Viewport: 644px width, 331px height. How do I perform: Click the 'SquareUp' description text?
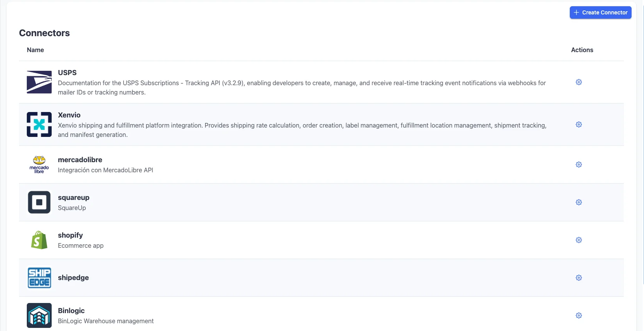pos(72,208)
